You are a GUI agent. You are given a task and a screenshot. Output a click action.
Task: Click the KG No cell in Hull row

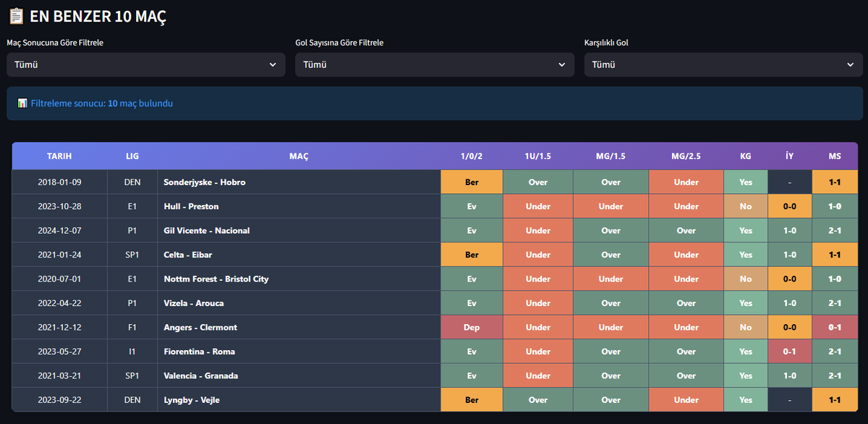tap(746, 206)
